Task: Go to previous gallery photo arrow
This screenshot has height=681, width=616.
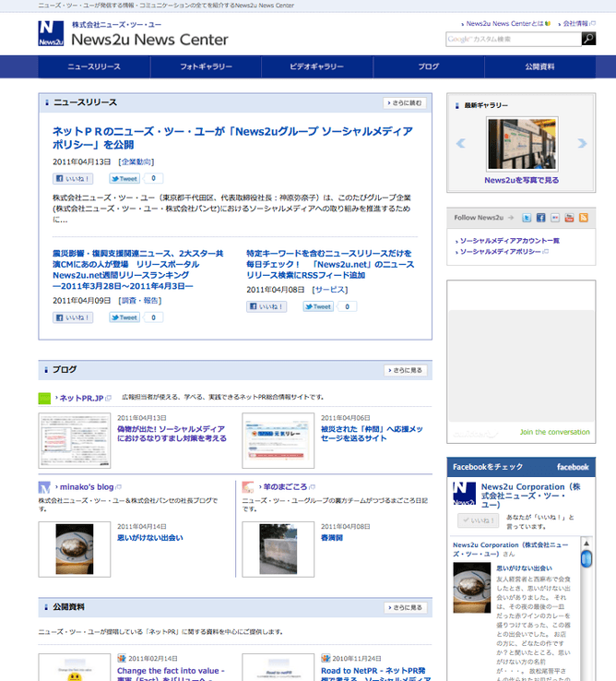Action: 460,143
